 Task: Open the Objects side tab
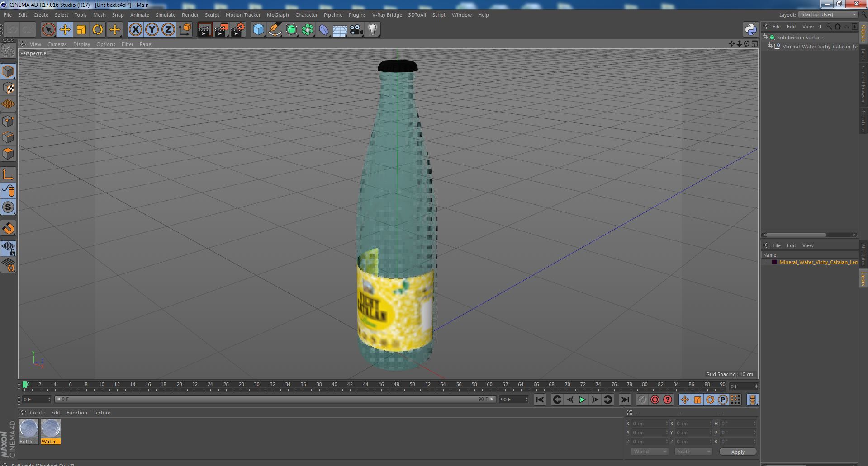click(x=863, y=33)
